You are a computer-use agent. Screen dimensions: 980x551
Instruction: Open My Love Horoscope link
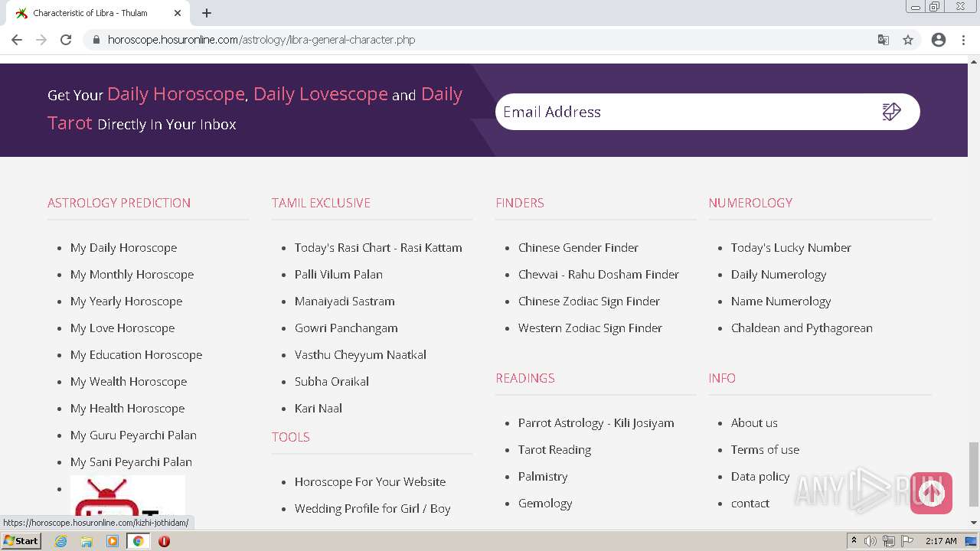click(x=122, y=328)
